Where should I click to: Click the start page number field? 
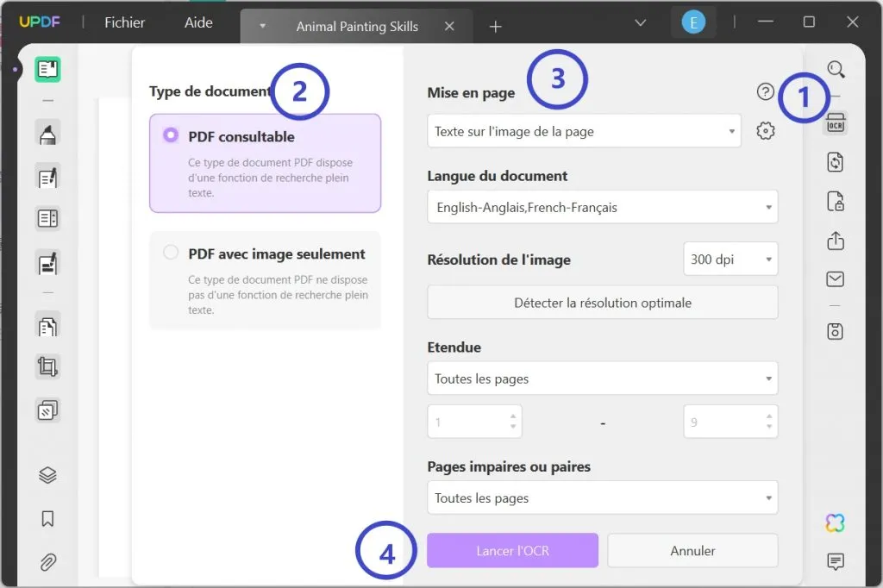click(475, 422)
